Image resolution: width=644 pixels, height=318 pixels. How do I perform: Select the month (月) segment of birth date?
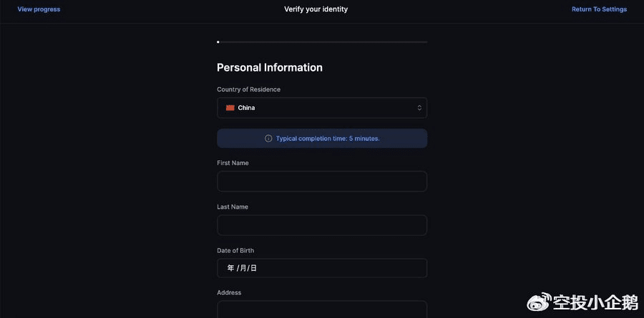(243, 268)
